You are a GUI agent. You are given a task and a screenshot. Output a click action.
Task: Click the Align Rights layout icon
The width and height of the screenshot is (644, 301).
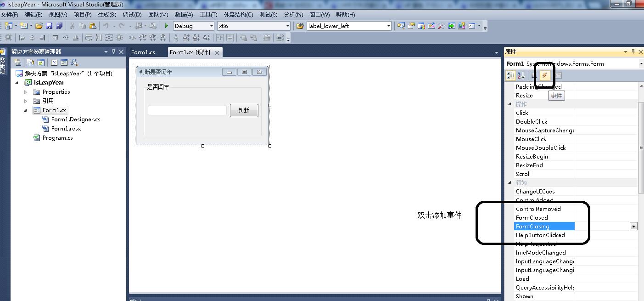coord(42,38)
